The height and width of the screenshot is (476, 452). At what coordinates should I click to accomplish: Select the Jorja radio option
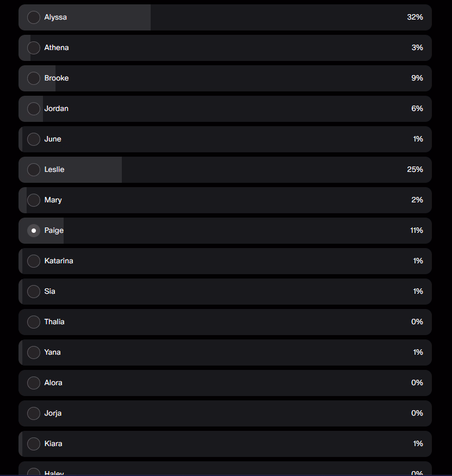[x=34, y=413]
